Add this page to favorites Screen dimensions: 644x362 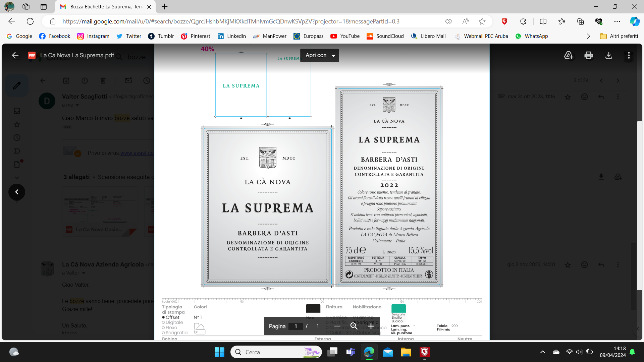coord(482,21)
